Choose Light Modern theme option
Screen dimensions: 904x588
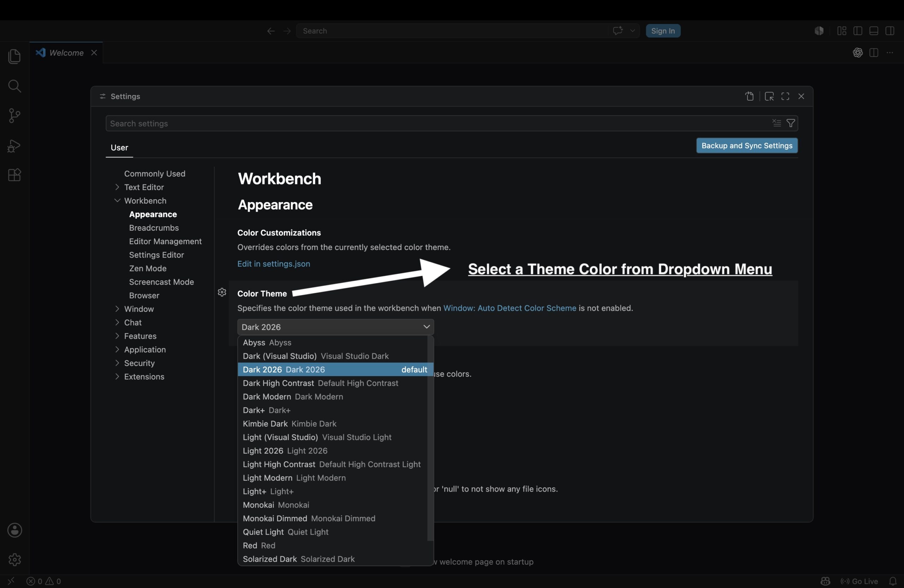pos(332,478)
